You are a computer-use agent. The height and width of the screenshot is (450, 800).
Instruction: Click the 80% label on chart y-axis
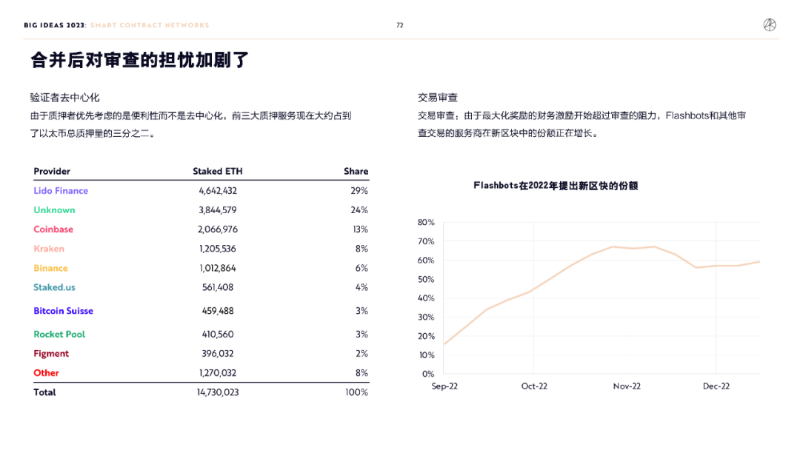[425, 223]
